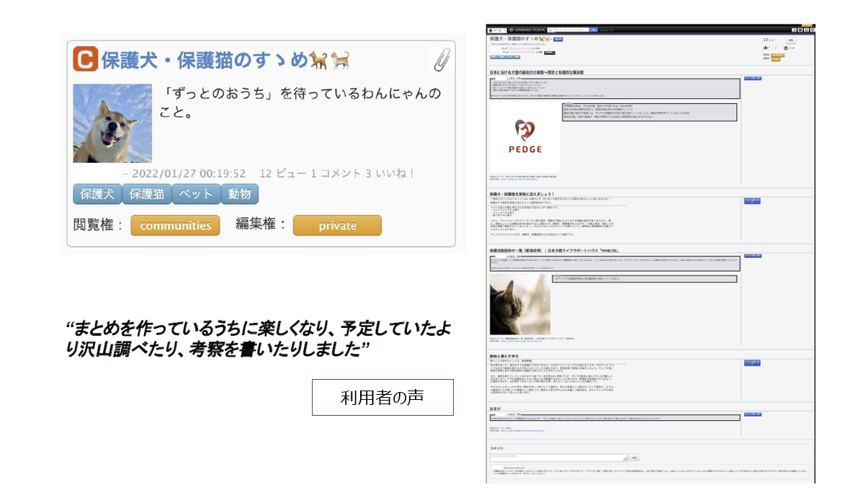Open the Shiba dog thumbnail image
This screenshot has width=868, height=495.
click(112, 123)
